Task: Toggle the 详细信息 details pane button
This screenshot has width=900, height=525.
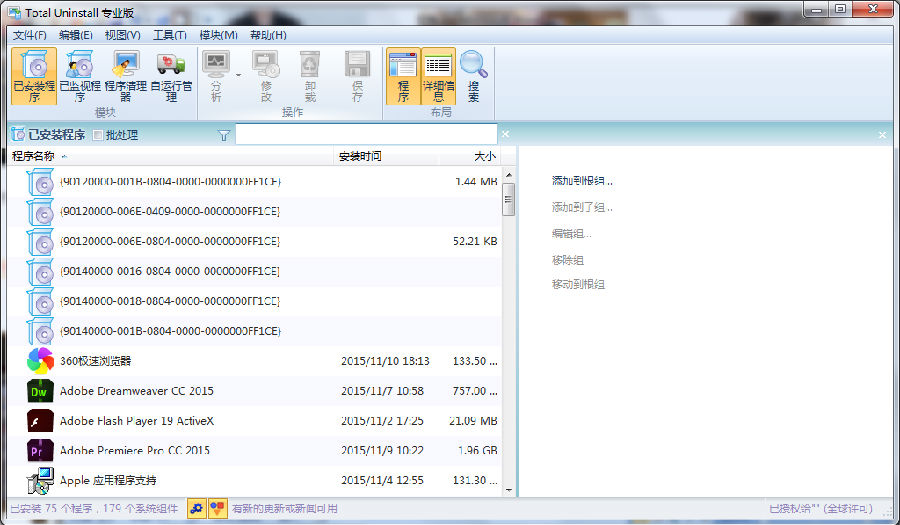Action: coord(438,76)
